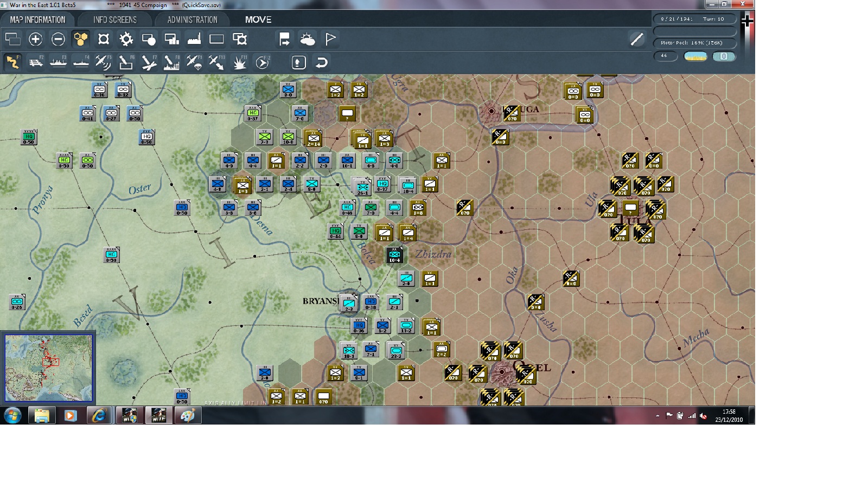Screen dimensions: 868x488
Task: Toggle the hex grid display
Action: 81,39
